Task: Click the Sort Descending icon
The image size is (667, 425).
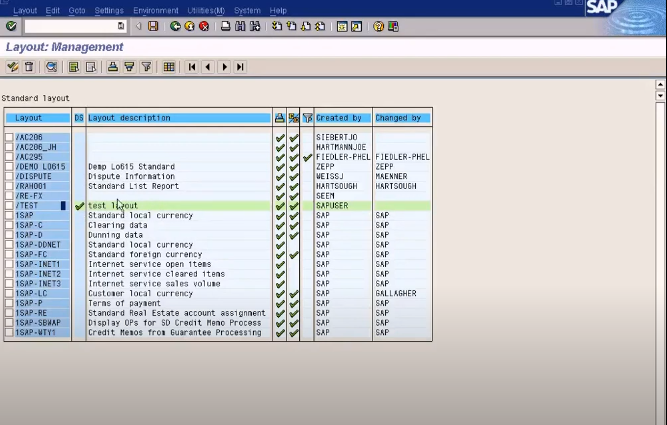Action: 129,67
